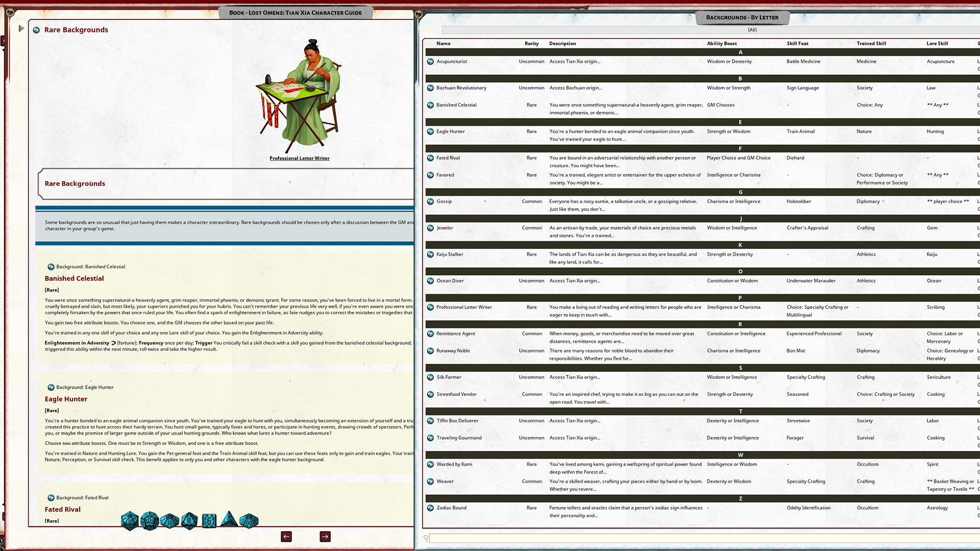Roll the d12 die
Image resolution: width=980 pixels, height=551 pixels.
[x=150, y=520]
